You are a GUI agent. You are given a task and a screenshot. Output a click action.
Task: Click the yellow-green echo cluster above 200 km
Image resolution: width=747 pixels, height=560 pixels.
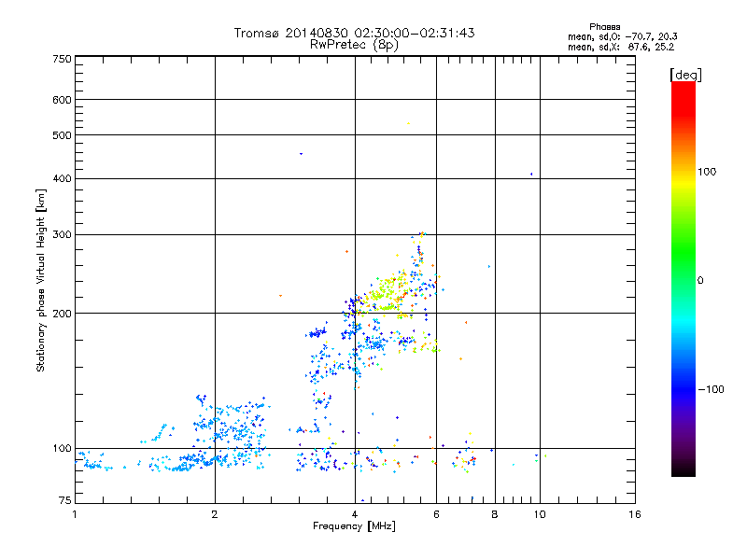click(386, 291)
